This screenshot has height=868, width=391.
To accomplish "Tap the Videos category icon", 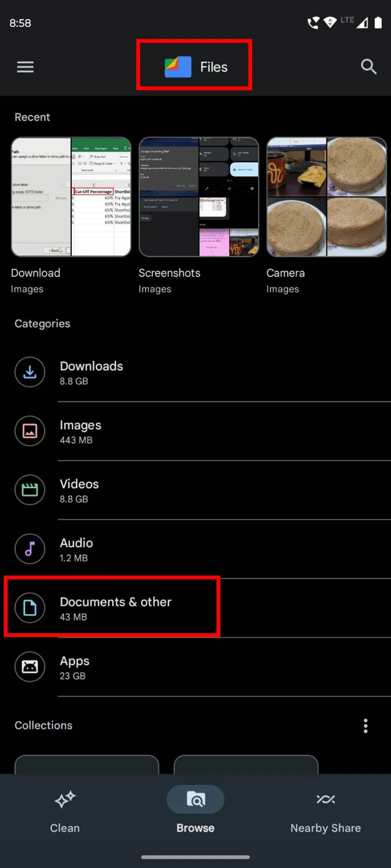I will [30, 490].
